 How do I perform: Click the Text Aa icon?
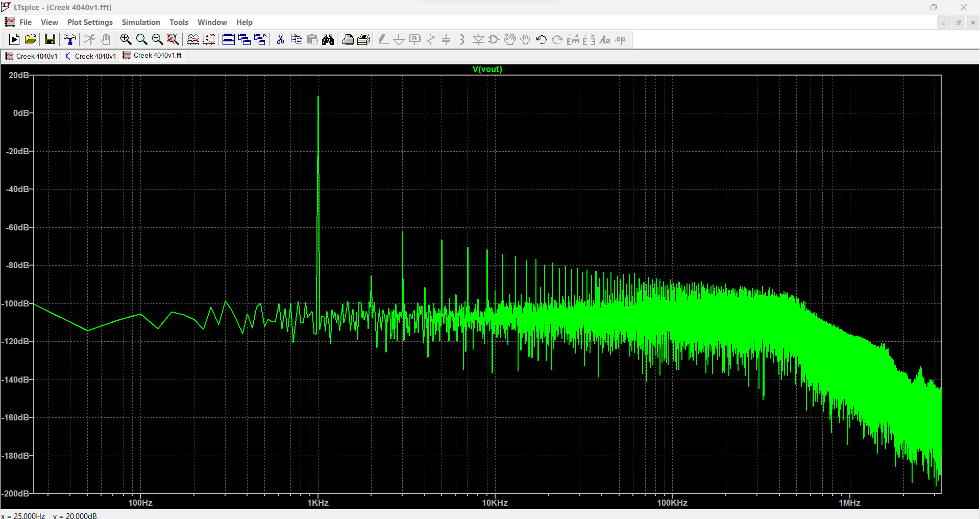605,39
